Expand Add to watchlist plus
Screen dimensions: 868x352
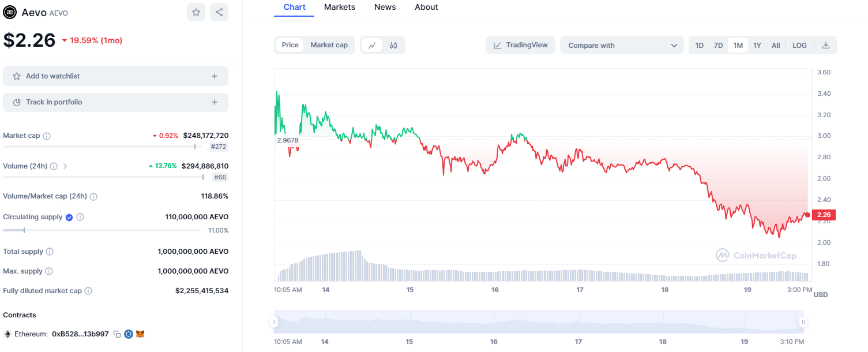point(215,76)
